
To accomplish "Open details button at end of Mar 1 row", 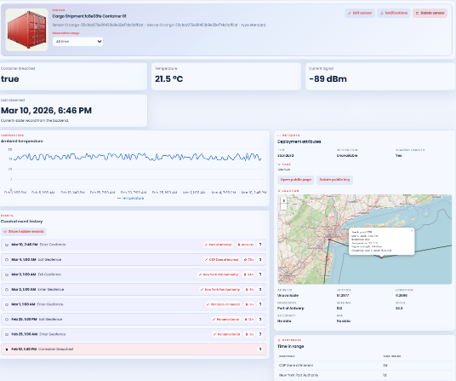I will click(x=260, y=304).
